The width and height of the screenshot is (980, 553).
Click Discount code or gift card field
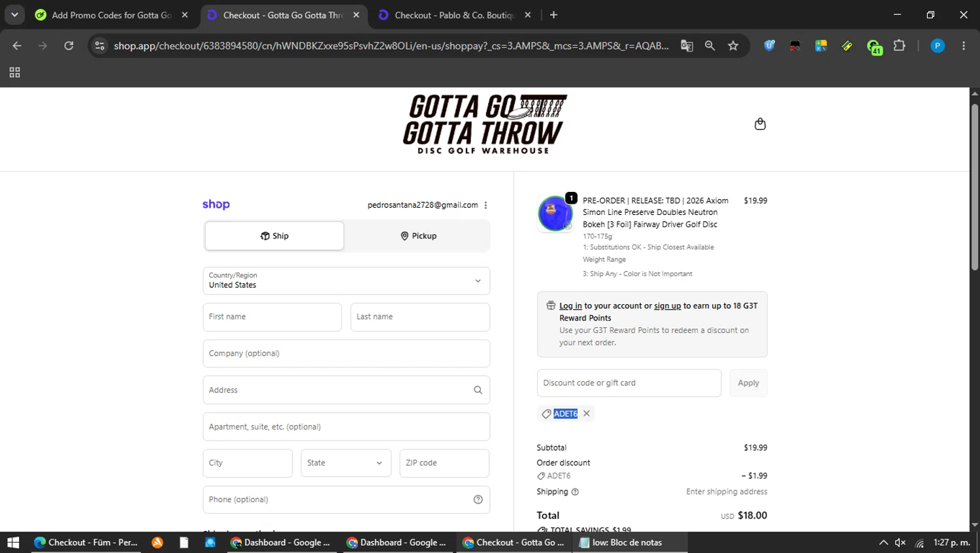pos(629,383)
